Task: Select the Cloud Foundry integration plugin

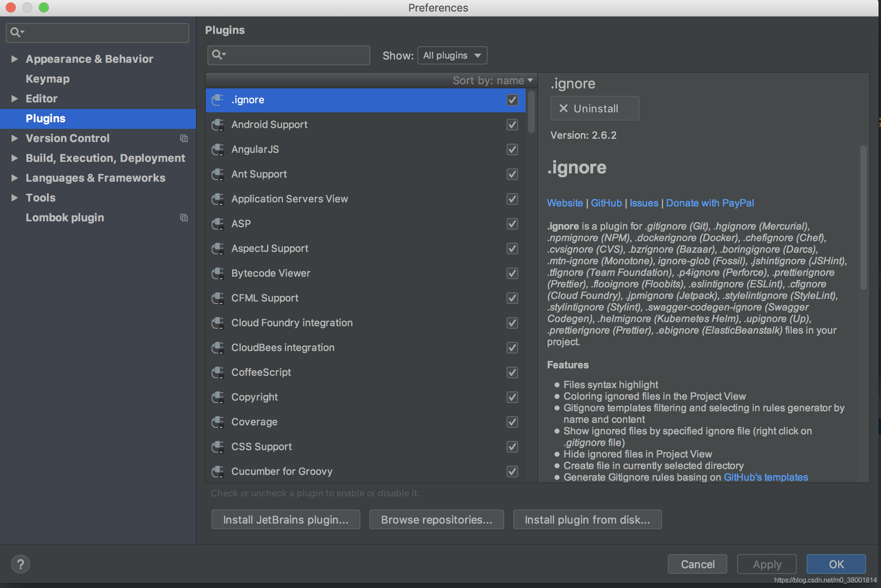Action: click(x=292, y=323)
